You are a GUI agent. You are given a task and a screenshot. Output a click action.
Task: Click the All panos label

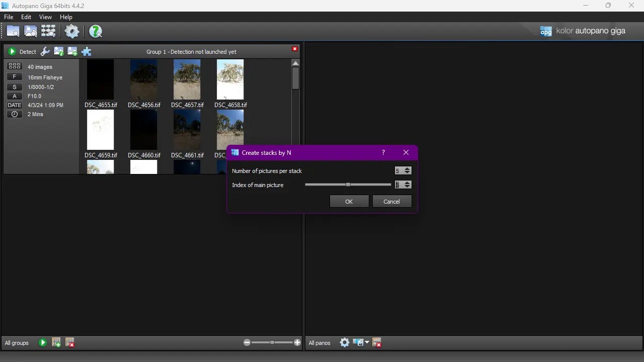pyautogui.click(x=319, y=343)
